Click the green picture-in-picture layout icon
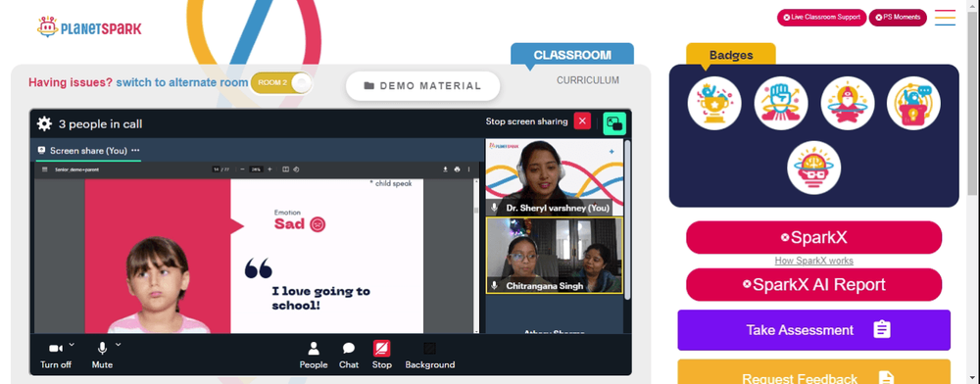The width and height of the screenshot is (980, 384). 614,123
